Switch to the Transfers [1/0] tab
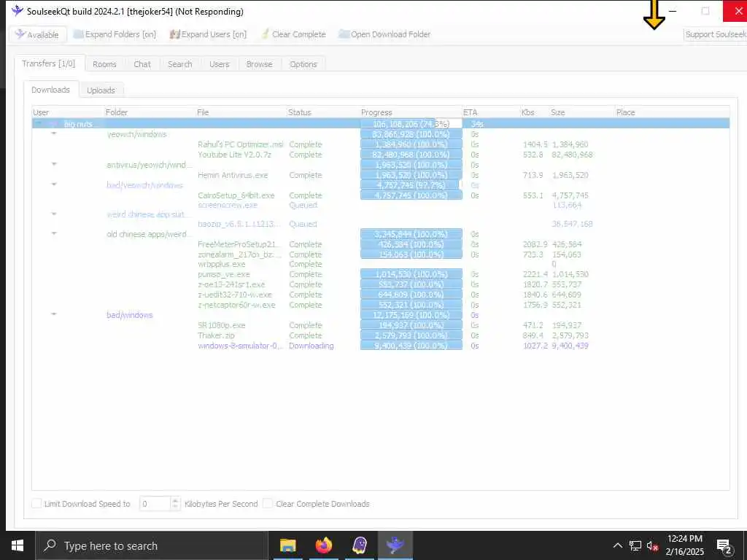This screenshot has height=560, width=747. click(x=49, y=63)
